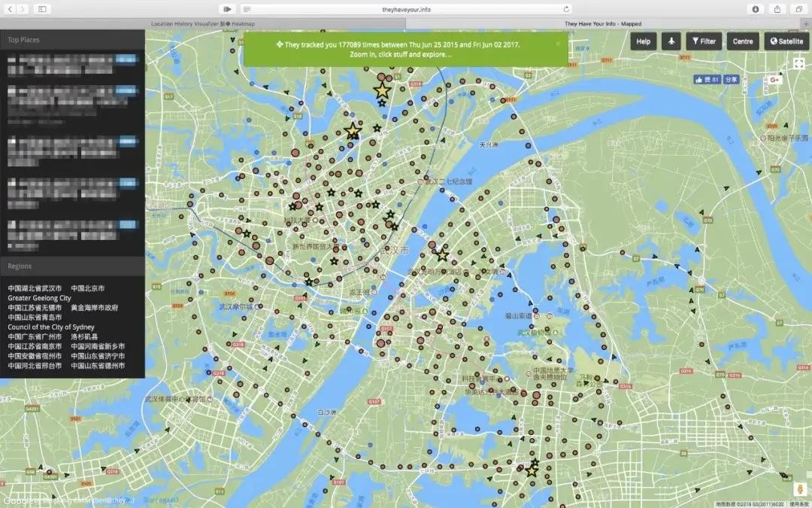Viewport: 812px width, 508px height.
Task: Select Greater Geelong City region
Action: click(39, 298)
